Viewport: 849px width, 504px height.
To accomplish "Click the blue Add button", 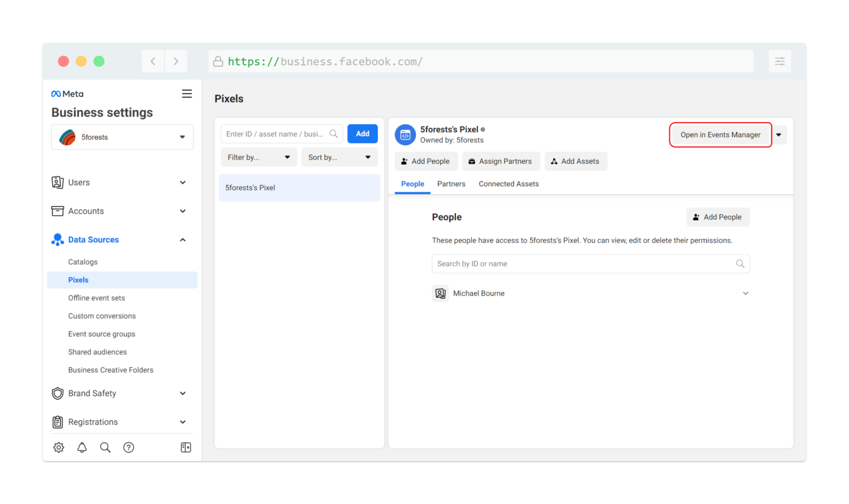I will tap(362, 134).
